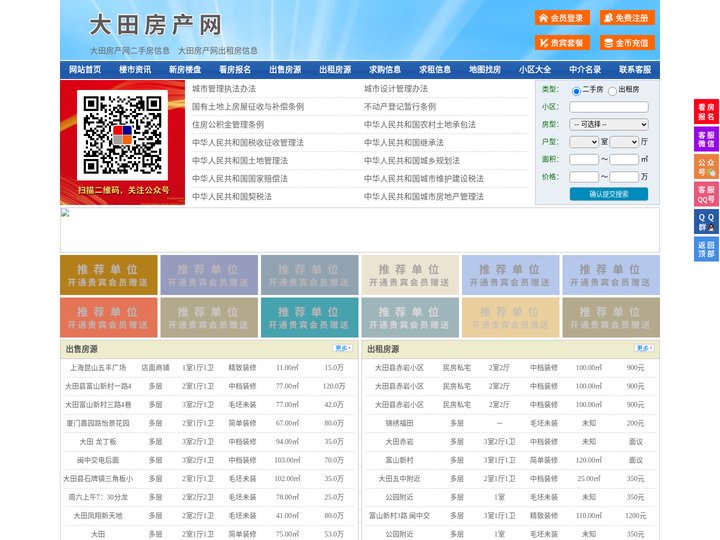Click the brown-gold 推荐单位 tile in the first row

coord(109,275)
